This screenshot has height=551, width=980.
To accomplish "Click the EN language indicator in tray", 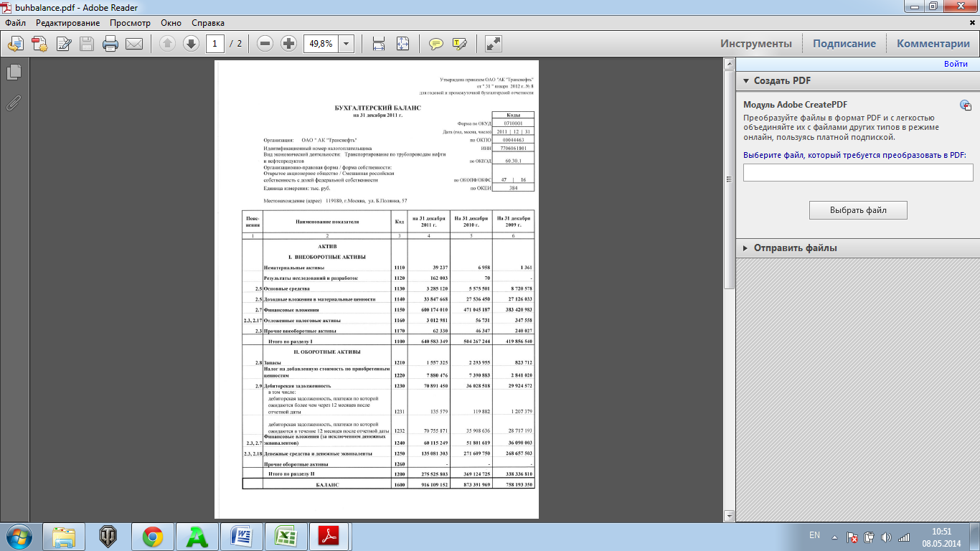I will click(814, 535).
